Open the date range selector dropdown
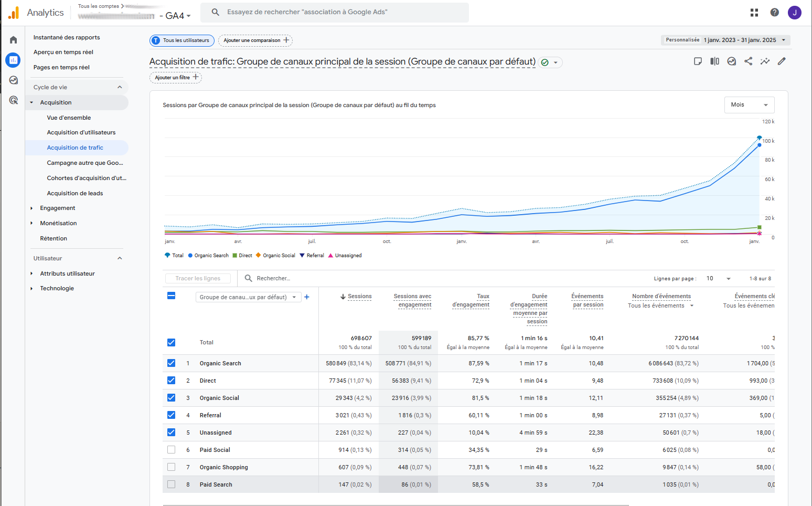This screenshot has width=812, height=506. coord(725,40)
